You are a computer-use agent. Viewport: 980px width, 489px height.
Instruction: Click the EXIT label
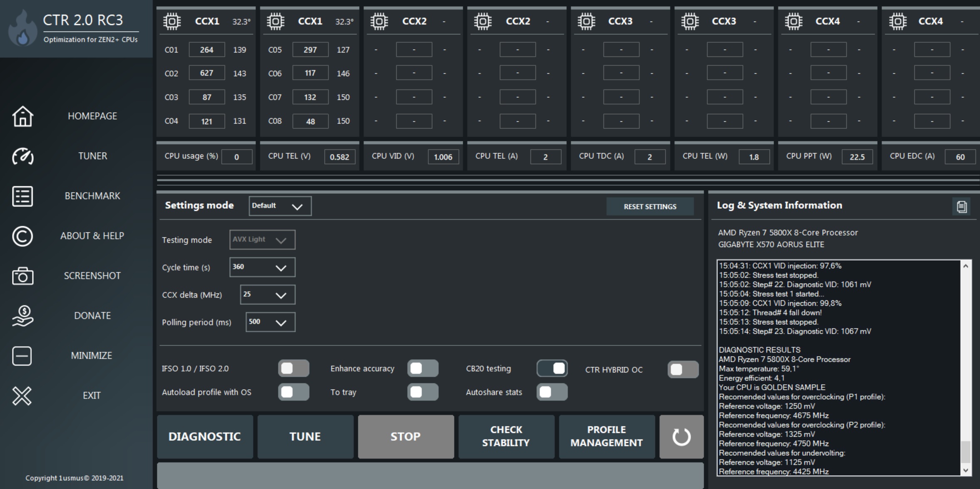click(92, 395)
